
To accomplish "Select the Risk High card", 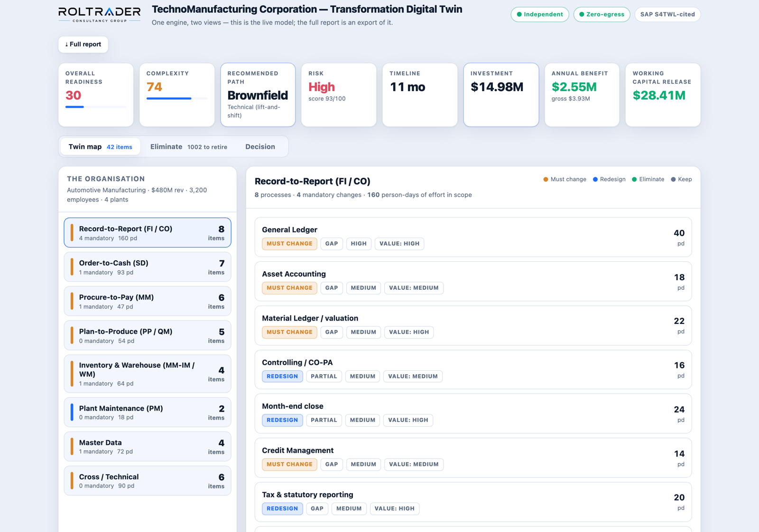I will point(339,95).
